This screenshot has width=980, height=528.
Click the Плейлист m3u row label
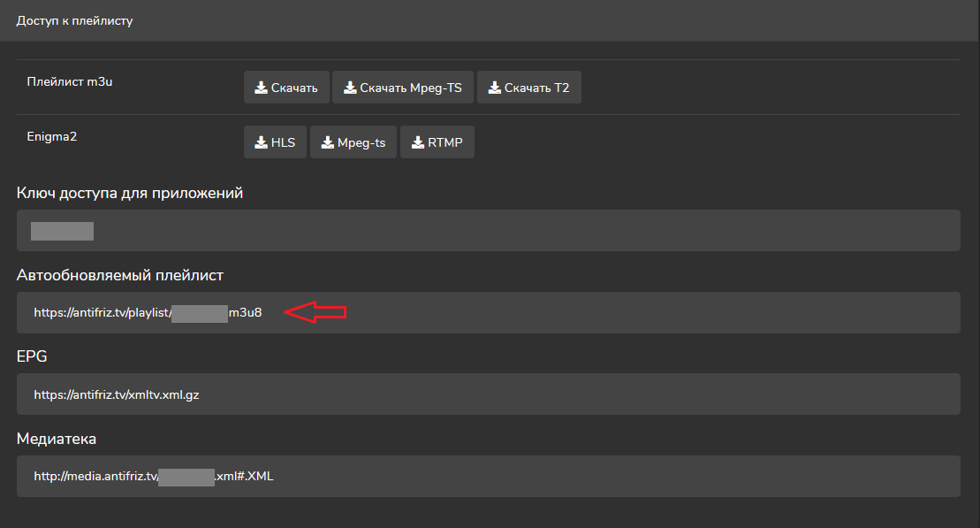71,81
